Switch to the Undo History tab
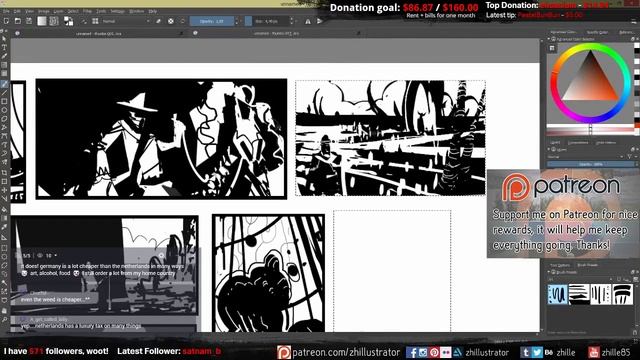The width and height of the screenshot is (640, 360). [606, 142]
